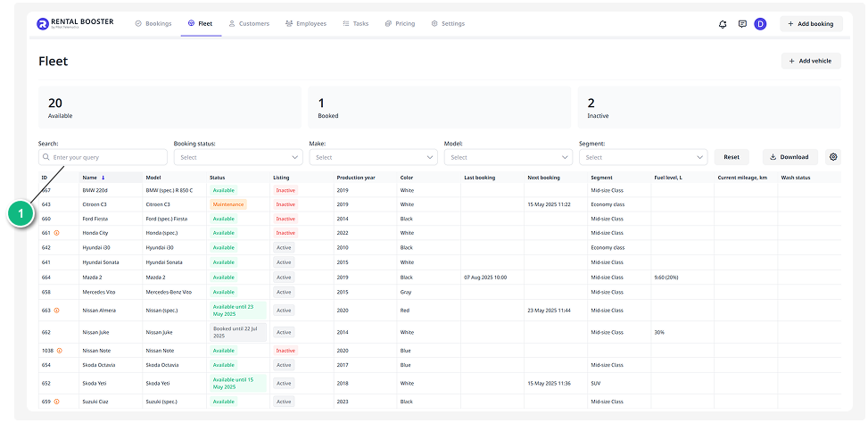868x423 pixels.
Task: Focus the search query input field
Action: (103, 157)
